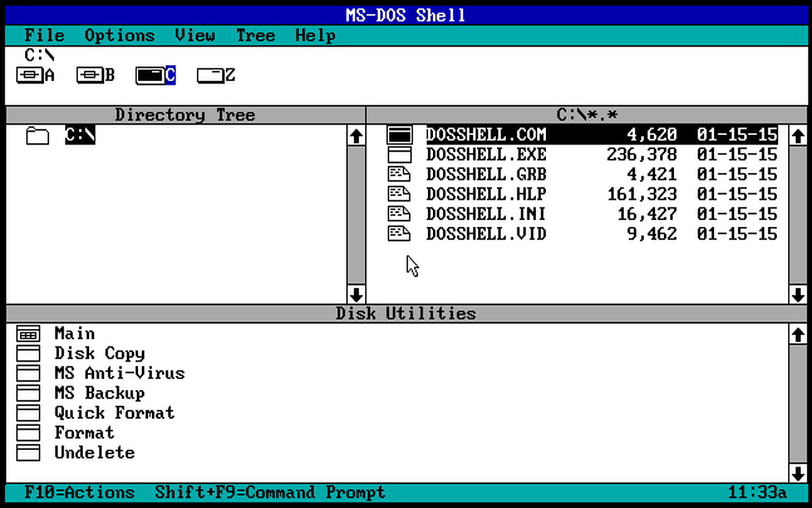Image resolution: width=812 pixels, height=508 pixels.
Task: Click file list scrollbar down arrow
Action: click(x=797, y=295)
